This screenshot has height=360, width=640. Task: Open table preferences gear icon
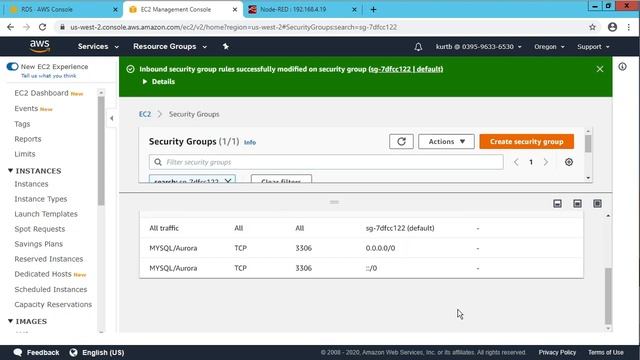[x=569, y=162]
